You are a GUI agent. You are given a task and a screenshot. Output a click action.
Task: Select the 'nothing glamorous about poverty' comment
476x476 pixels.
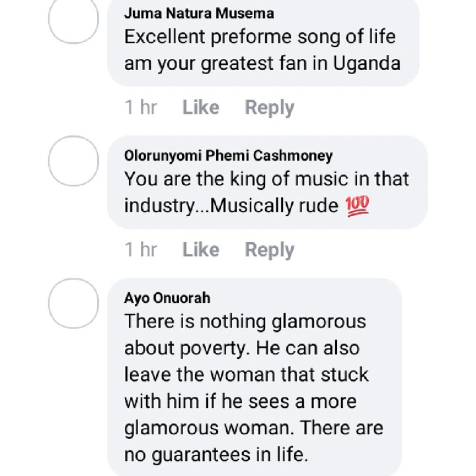[x=254, y=388]
